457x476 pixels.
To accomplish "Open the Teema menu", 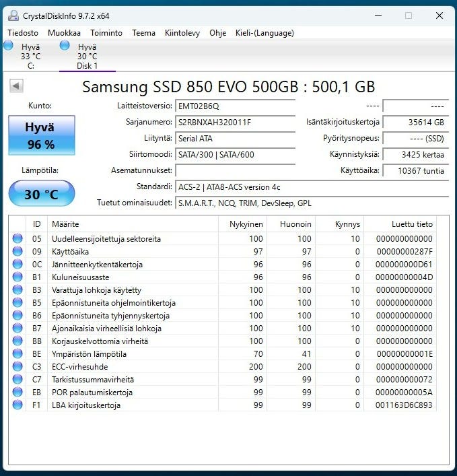I will pos(143,32).
